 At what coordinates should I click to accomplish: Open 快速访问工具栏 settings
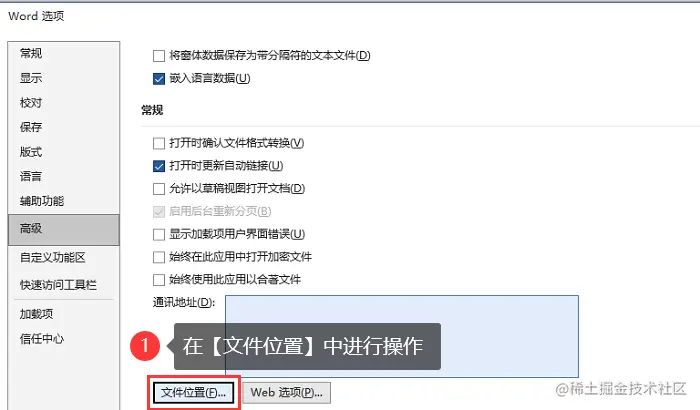[x=58, y=285]
